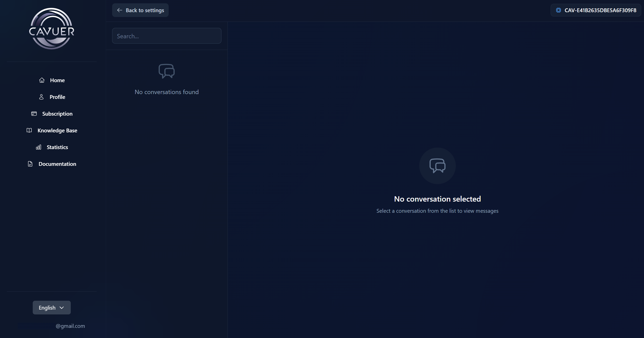The height and width of the screenshot is (338, 644).
Task: Click the Documentation file icon
Action: pos(30,164)
